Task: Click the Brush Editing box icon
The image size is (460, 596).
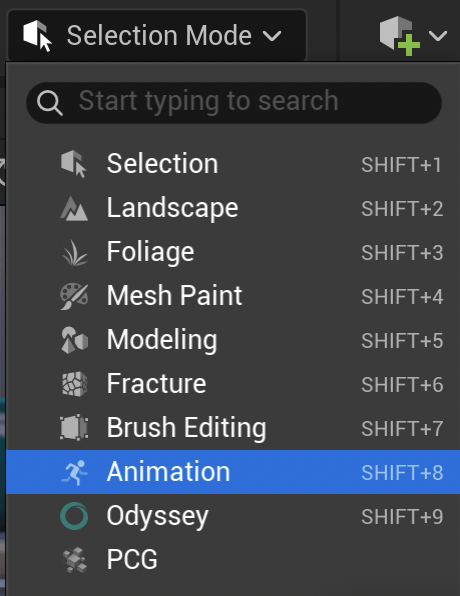Action: tap(74, 428)
